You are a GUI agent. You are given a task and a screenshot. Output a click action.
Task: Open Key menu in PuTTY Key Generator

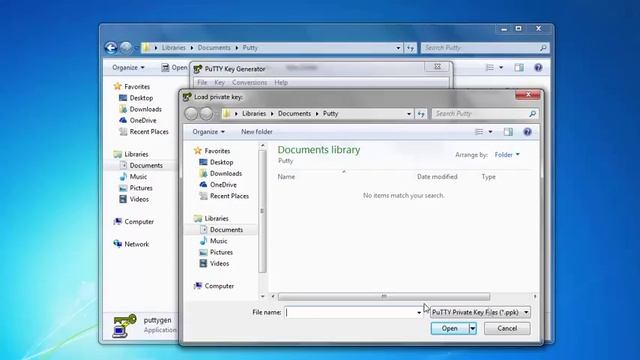pyautogui.click(x=219, y=82)
